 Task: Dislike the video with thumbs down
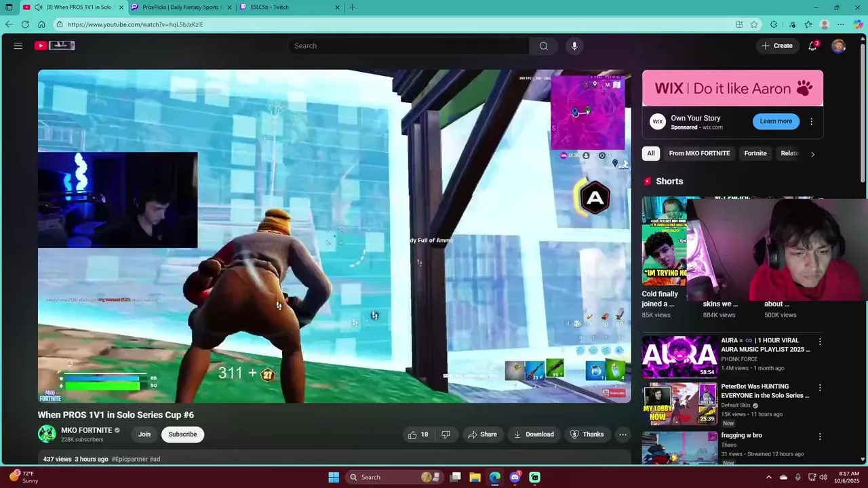[x=446, y=434]
